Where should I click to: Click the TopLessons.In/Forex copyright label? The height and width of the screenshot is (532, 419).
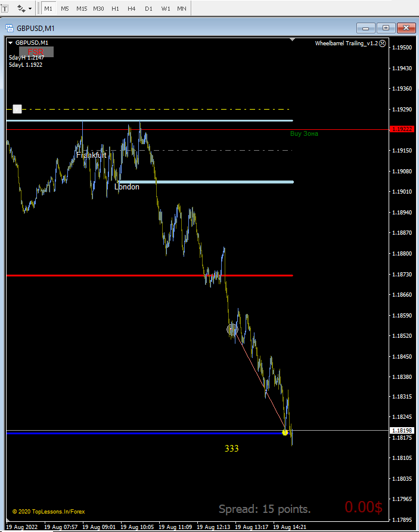pyautogui.click(x=48, y=512)
